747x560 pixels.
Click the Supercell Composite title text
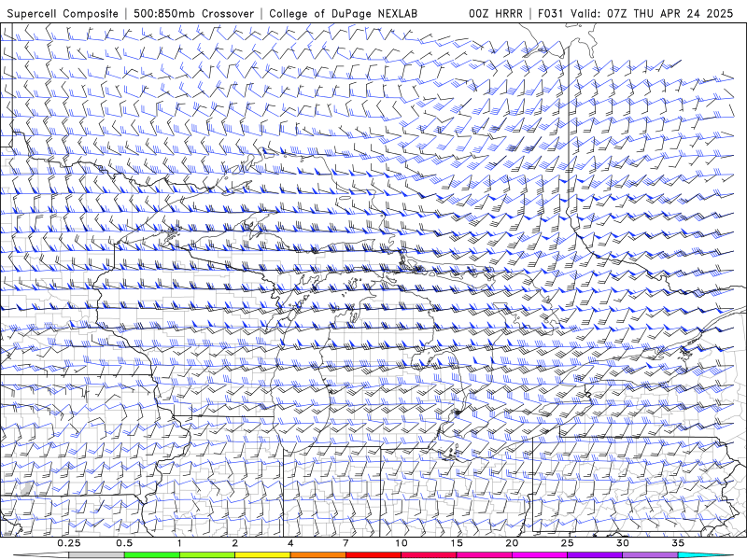pos(63,14)
